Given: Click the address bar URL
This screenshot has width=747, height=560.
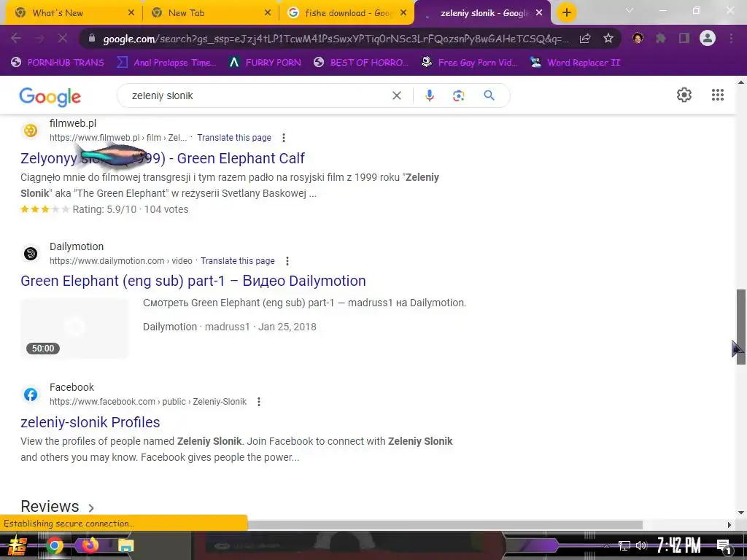Looking at the screenshot, I should pos(336,39).
